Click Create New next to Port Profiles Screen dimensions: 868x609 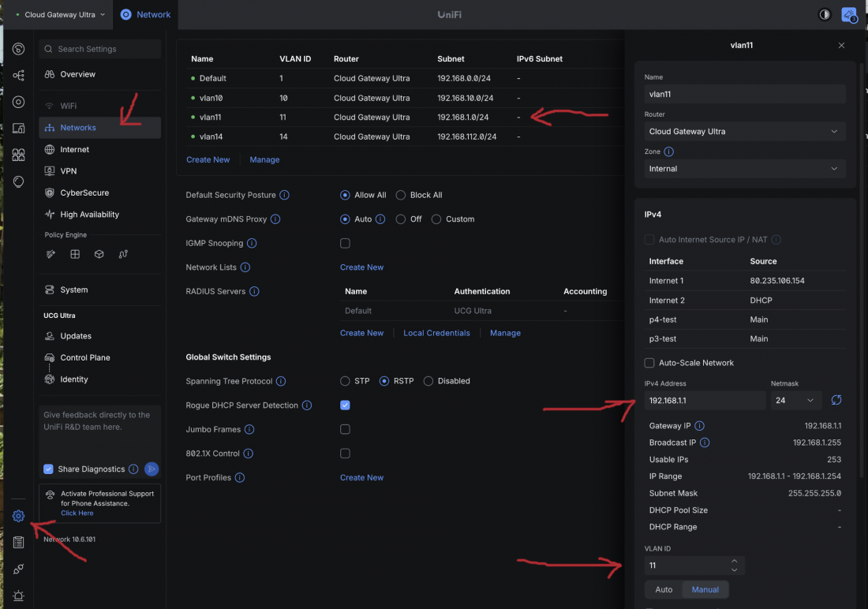pyautogui.click(x=361, y=477)
